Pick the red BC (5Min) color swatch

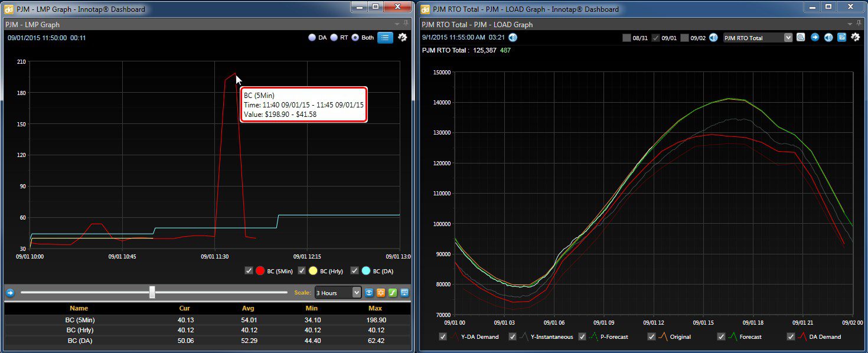point(260,271)
